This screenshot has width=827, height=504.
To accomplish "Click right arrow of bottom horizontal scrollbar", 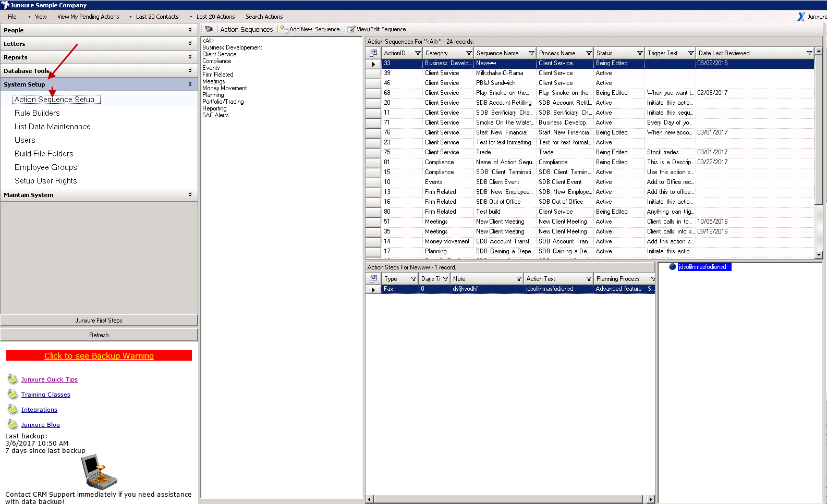I will (650, 499).
